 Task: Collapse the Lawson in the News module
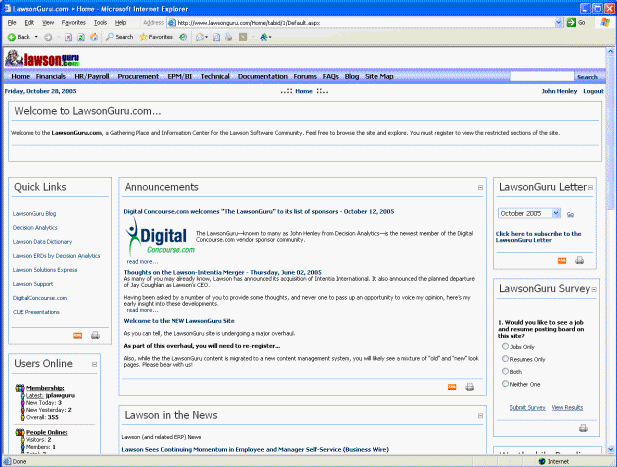coord(480,416)
